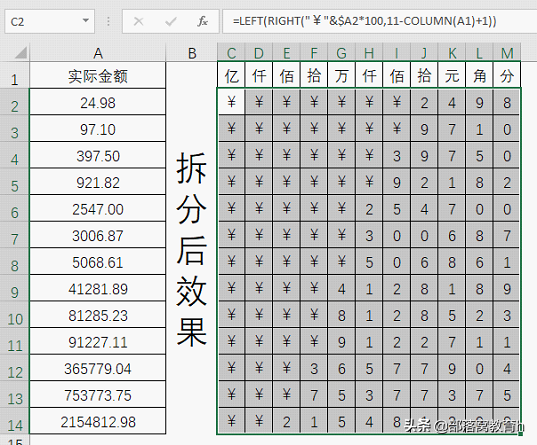Select column C header
This screenshot has width=537, height=445.
[231, 53]
